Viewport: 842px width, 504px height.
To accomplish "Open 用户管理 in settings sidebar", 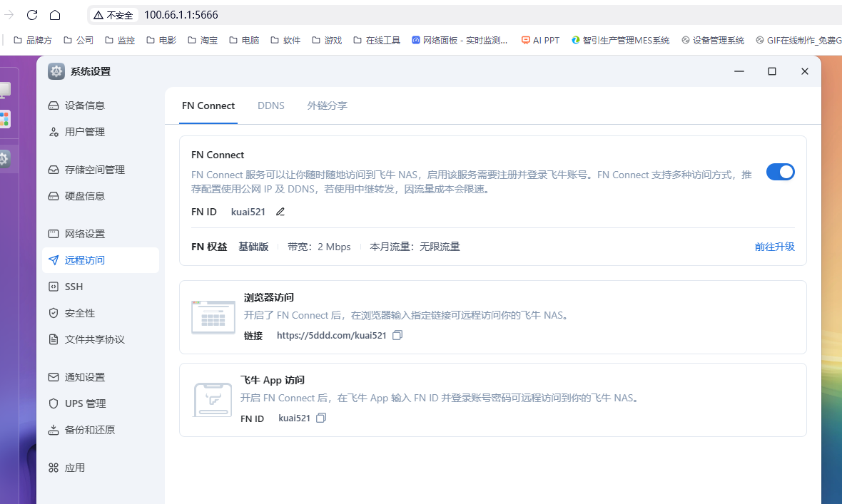I will (101, 132).
